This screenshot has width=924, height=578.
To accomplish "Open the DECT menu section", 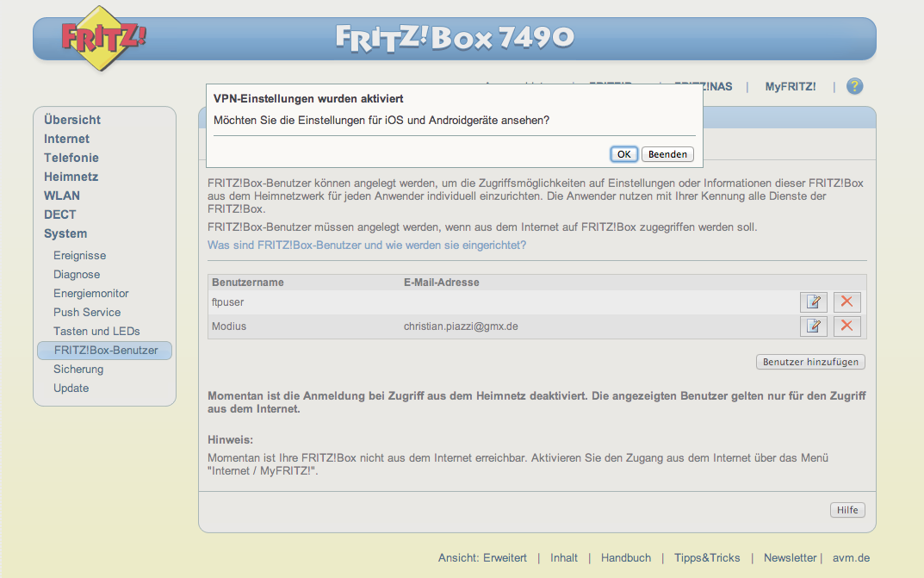I will point(60,214).
